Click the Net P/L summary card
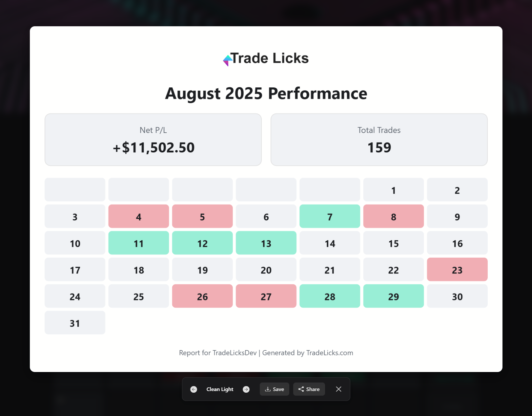532x416 pixels. (x=153, y=139)
